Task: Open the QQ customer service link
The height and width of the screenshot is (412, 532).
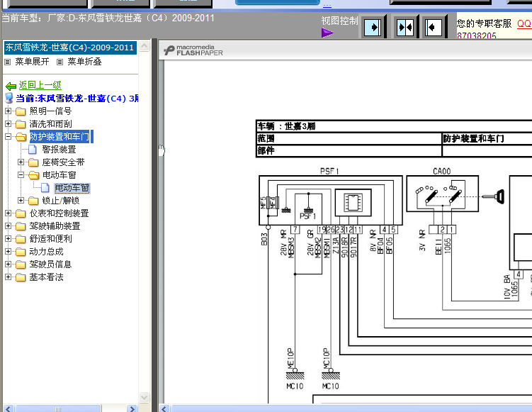Action: point(524,23)
